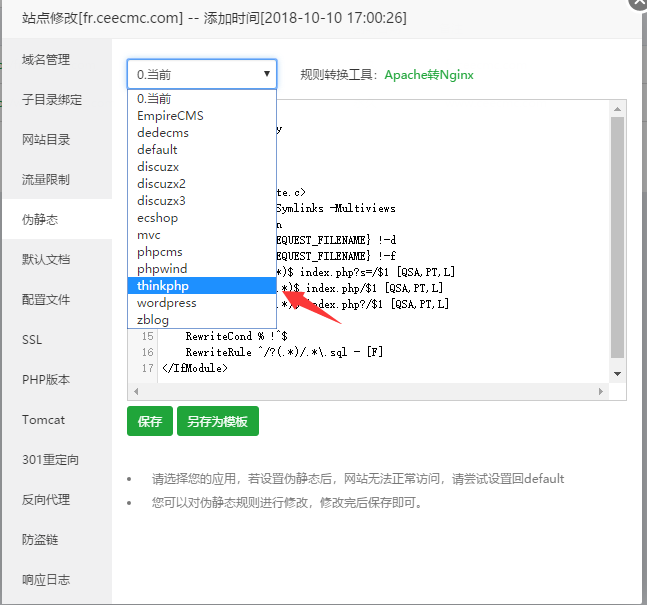647x605 pixels.
Task: Choose wordpress rewrite template
Action: coord(167,303)
